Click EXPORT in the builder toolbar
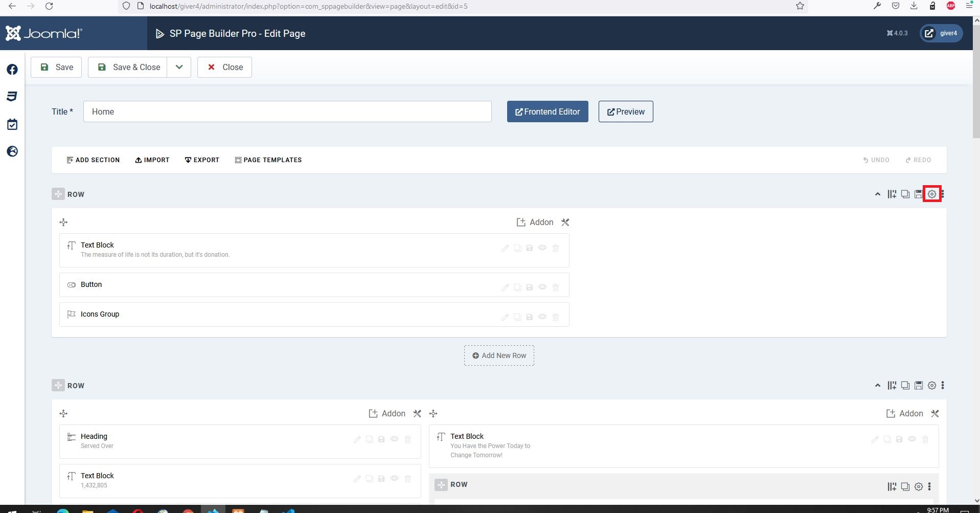Image resolution: width=980 pixels, height=513 pixels. point(202,160)
